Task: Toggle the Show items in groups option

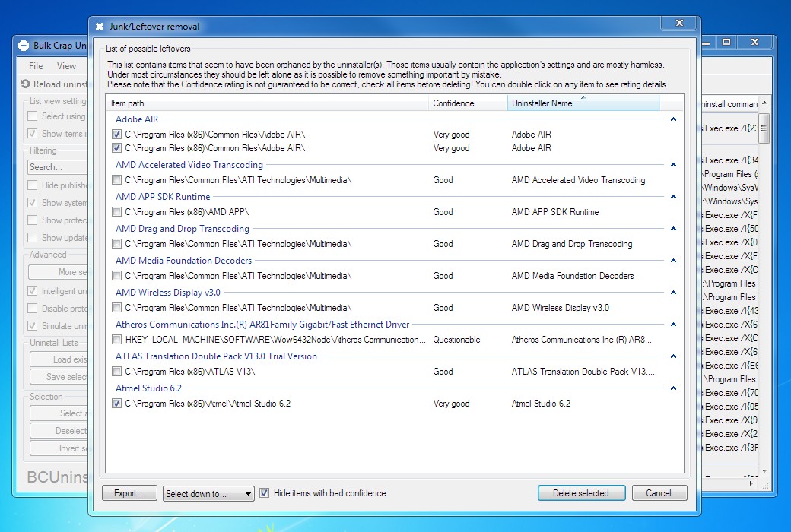Action: pos(33,134)
